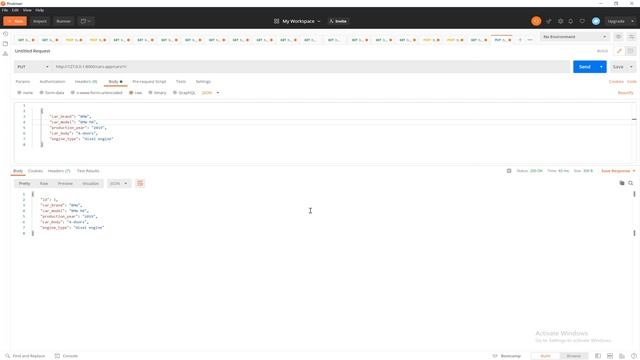Screen dimensions: 640x360
Task: Open the History sidebar icon
Action: (x=5, y=34)
